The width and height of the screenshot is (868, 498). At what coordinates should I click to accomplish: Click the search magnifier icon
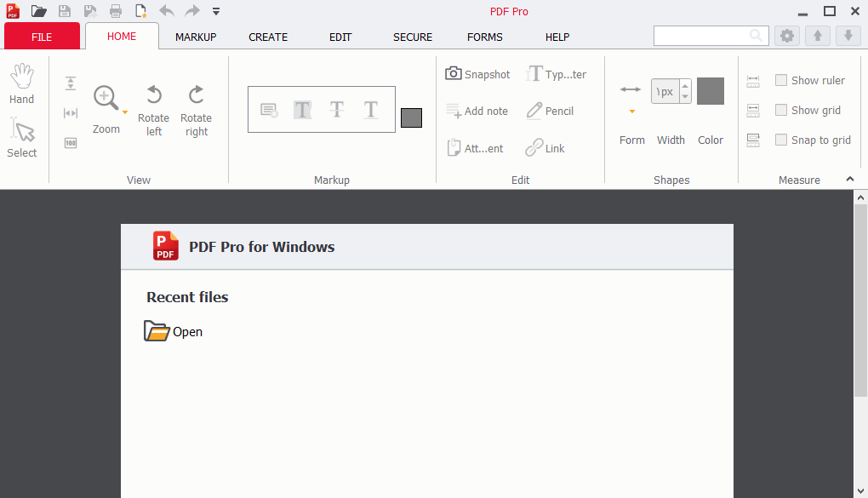pos(756,36)
